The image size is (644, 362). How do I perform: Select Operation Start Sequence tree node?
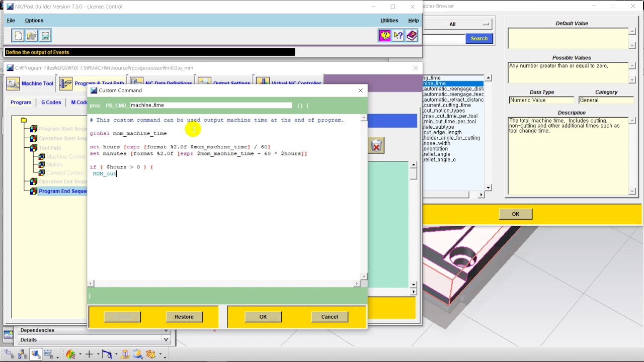point(62,138)
